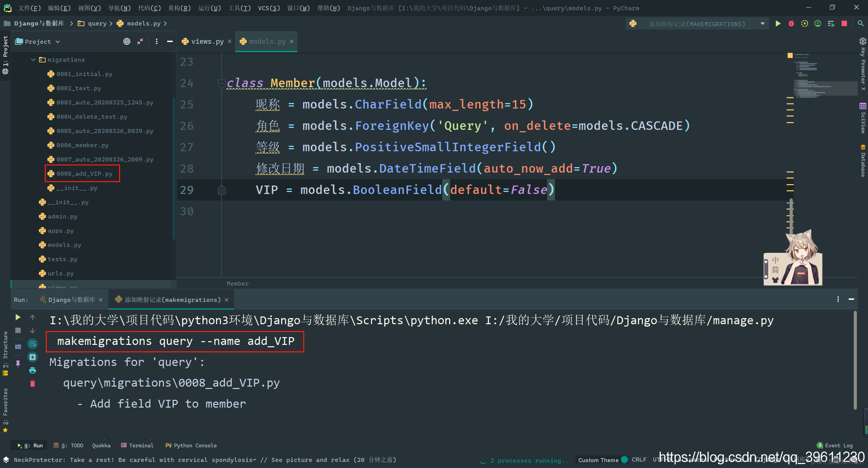Open the 6: TODO tool window
The width and height of the screenshot is (868, 468).
[69, 445]
